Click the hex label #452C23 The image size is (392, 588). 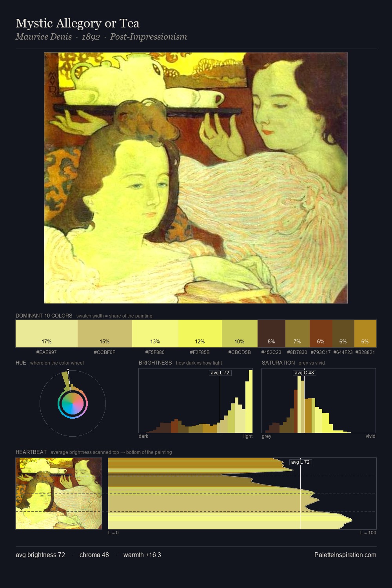pos(271,352)
